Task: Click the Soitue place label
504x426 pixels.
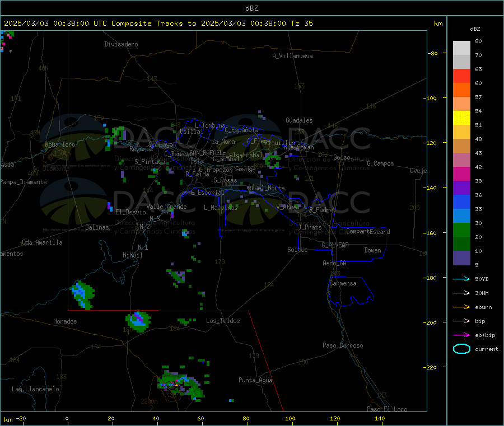Action: (297, 250)
